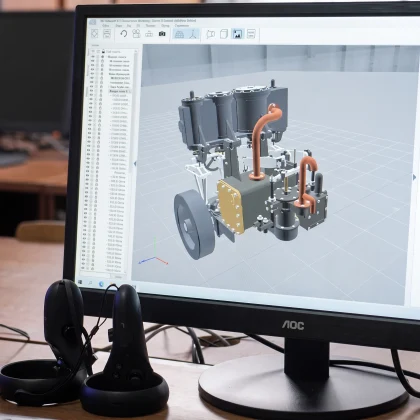Image resolution: width=420 pixels, height=420 pixels.
Task: Toggle the coordinate axes display button
Action: pos(193,34)
